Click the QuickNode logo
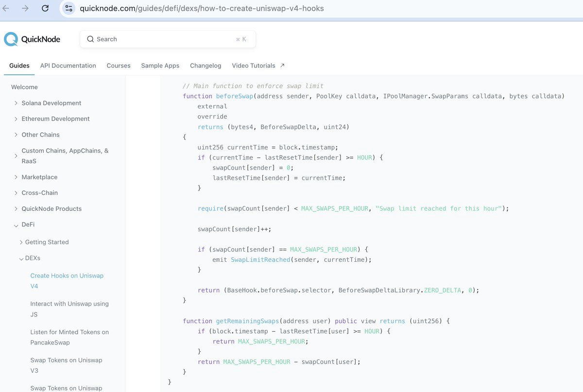The width and height of the screenshot is (583, 392). [x=32, y=39]
